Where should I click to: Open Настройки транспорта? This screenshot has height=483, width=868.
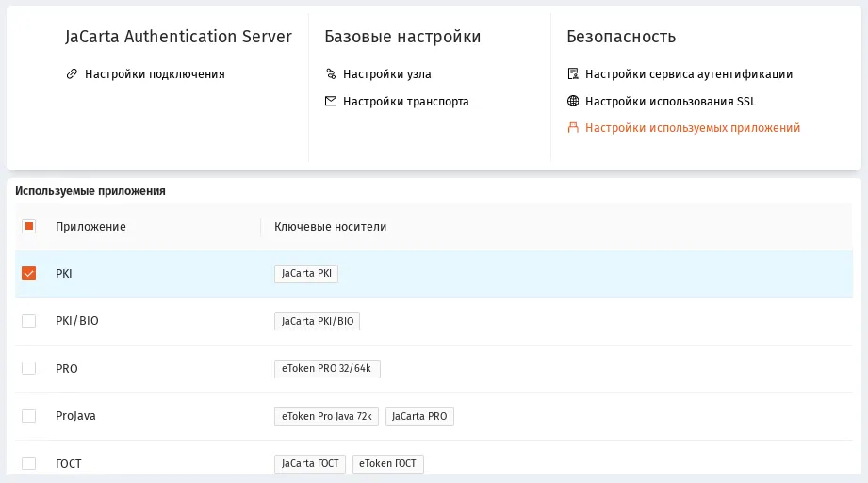pyautogui.click(x=406, y=102)
